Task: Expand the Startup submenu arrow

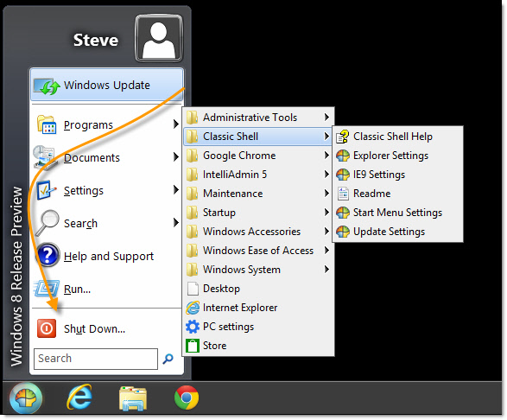Action: [326, 213]
